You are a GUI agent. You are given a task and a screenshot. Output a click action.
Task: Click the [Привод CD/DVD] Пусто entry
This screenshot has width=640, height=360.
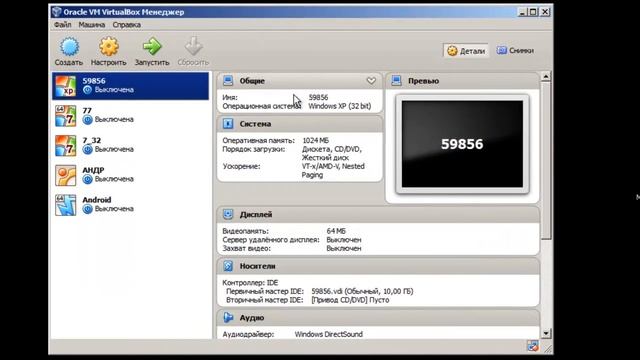(x=350, y=300)
